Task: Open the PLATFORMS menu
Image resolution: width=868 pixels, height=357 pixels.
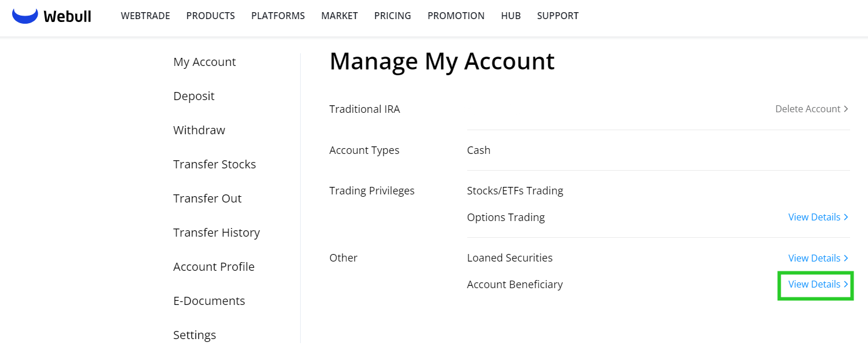Action: pyautogui.click(x=278, y=16)
